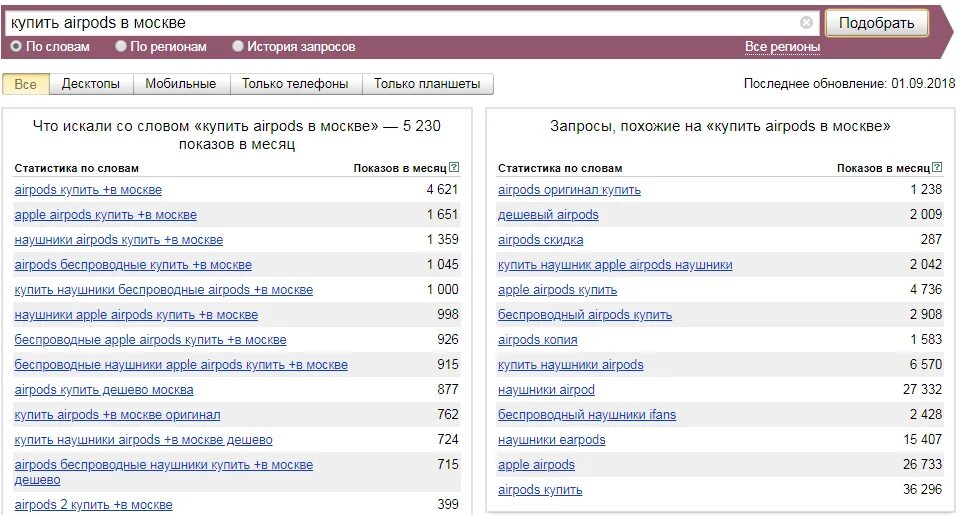Click left column header 'Статистика по словам'

[x=77, y=168]
